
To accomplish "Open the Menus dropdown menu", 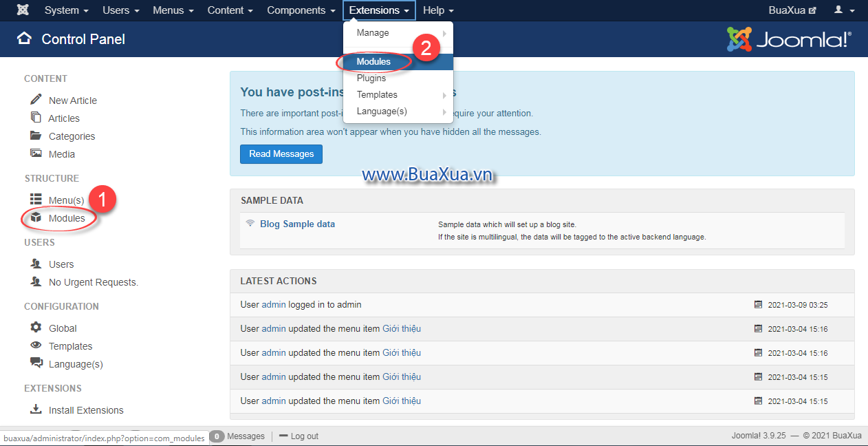I will (x=173, y=10).
